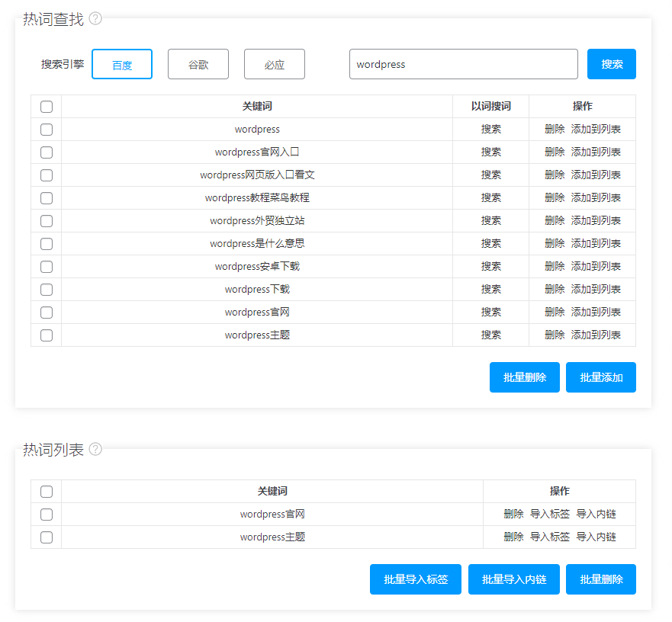Click 导入内链 for wordpress官网
The width and height of the screenshot is (672, 622).
click(x=596, y=514)
